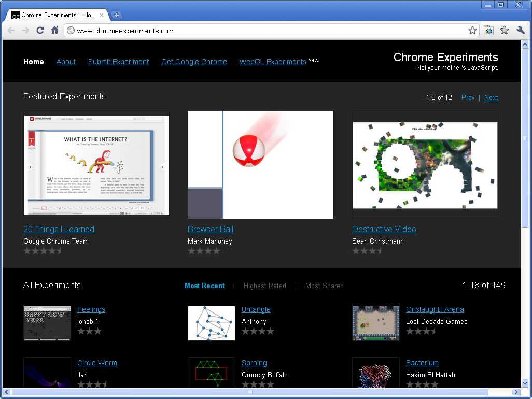Open the About page link
Viewport: 532px width, 399px height.
pos(66,62)
